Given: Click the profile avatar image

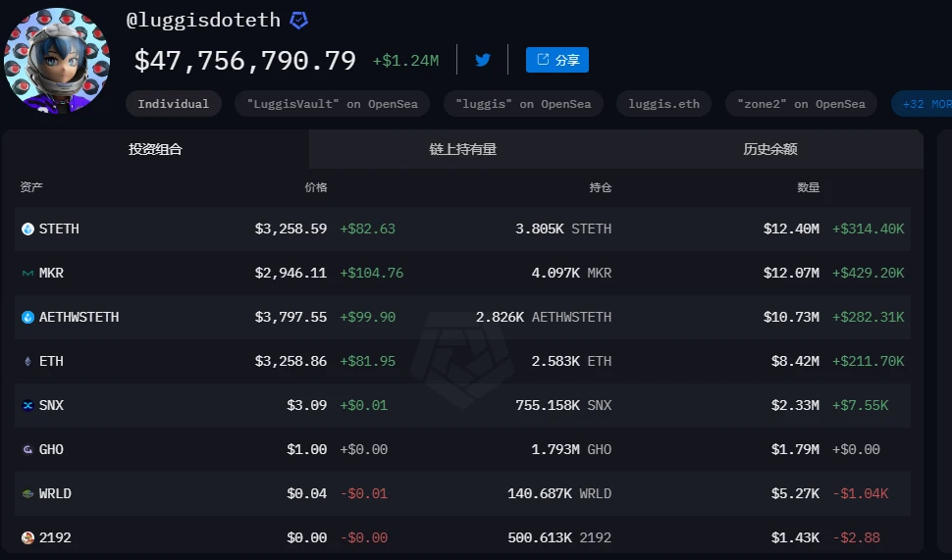Looking at the screenshot, I should [x=57, y=61].
